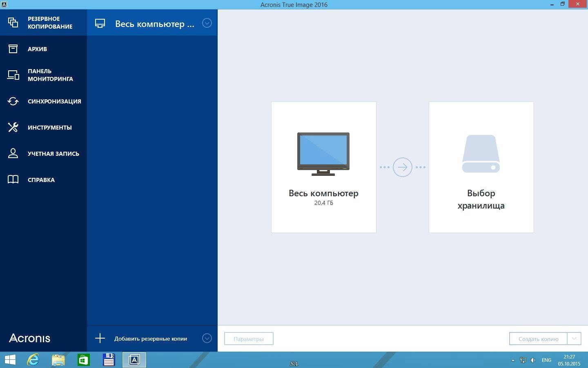Select the Весь компьютер source card
This screenshot has height=368, width=588.
[324, 167]
